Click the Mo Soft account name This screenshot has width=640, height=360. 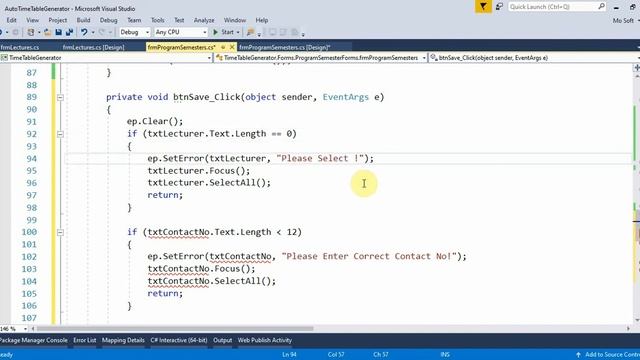pos(623,20)
